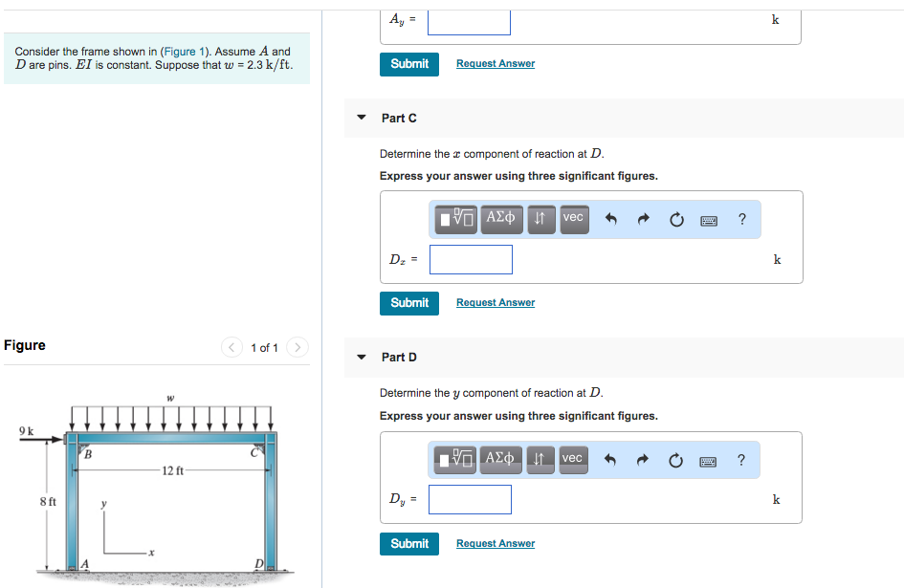Click the vec button in Part D toolbar

(572, 459)
